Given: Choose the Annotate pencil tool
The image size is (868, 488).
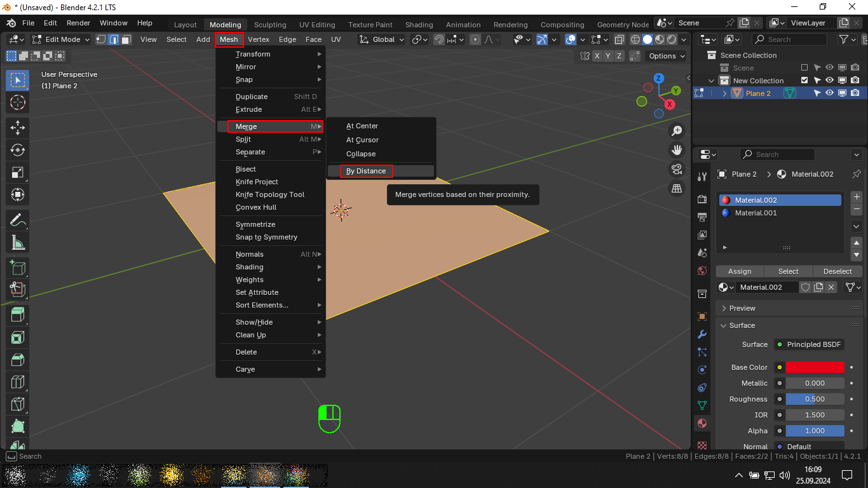Looking at the screenshot, I should (18, 220).
